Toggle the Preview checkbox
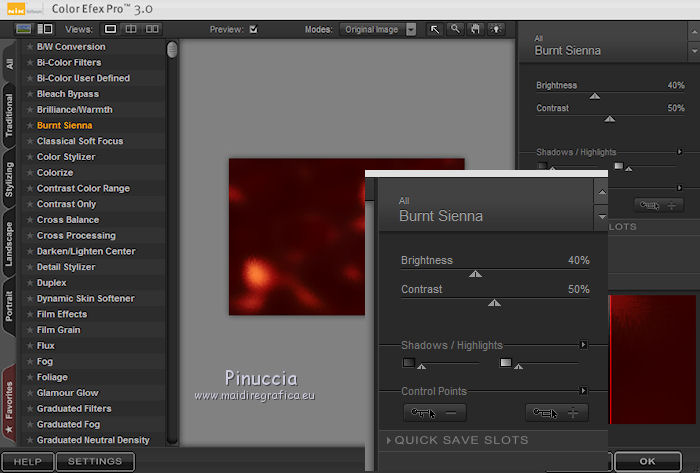Image resolution: width=700 pixels, height=473 pixels. click(x=253, y=29)
